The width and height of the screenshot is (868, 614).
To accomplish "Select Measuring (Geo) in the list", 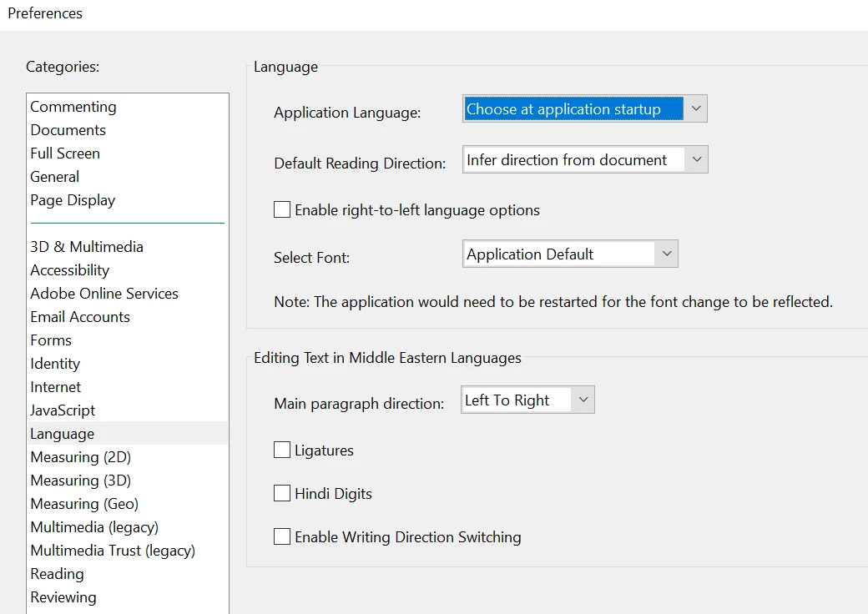I will pyautogui.click(x=84, y=504).
